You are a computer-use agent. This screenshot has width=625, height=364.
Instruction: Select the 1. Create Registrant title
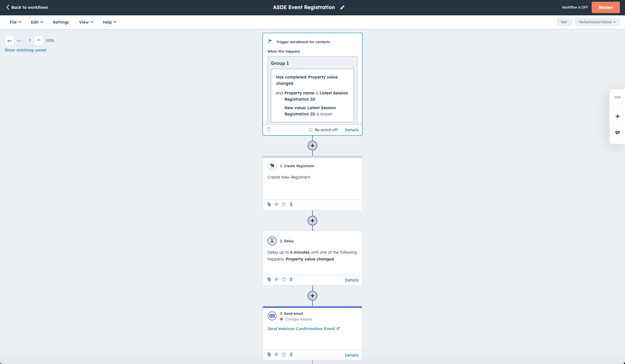(x=297, y=166)
